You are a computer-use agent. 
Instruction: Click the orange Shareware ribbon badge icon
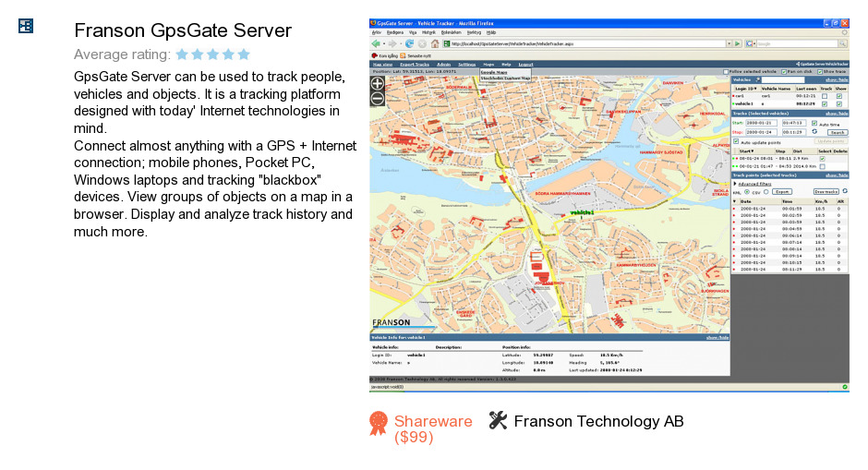(379, 424)
